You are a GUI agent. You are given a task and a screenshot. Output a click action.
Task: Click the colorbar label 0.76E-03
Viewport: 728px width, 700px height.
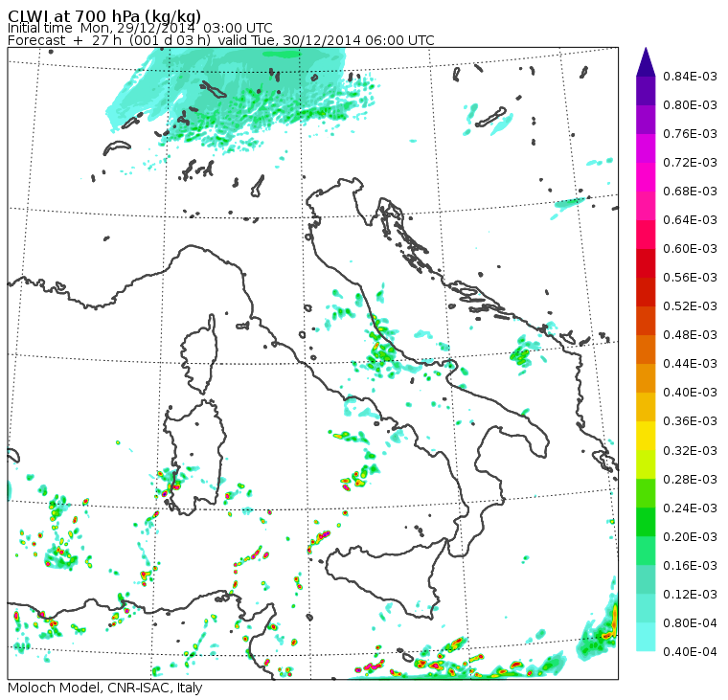point(690,134)
